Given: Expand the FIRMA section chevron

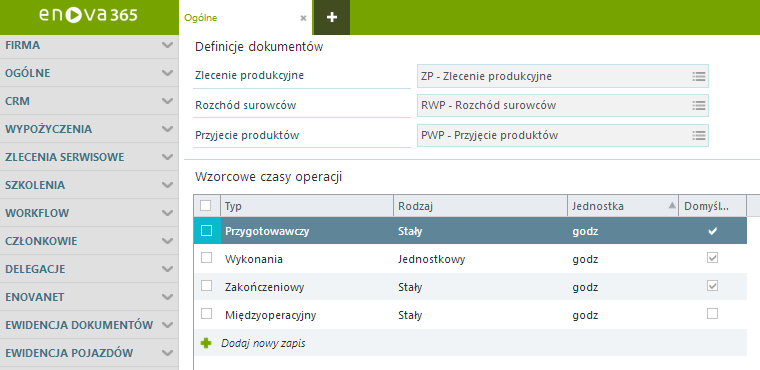Looking at the screenshot, I should 167,45.
